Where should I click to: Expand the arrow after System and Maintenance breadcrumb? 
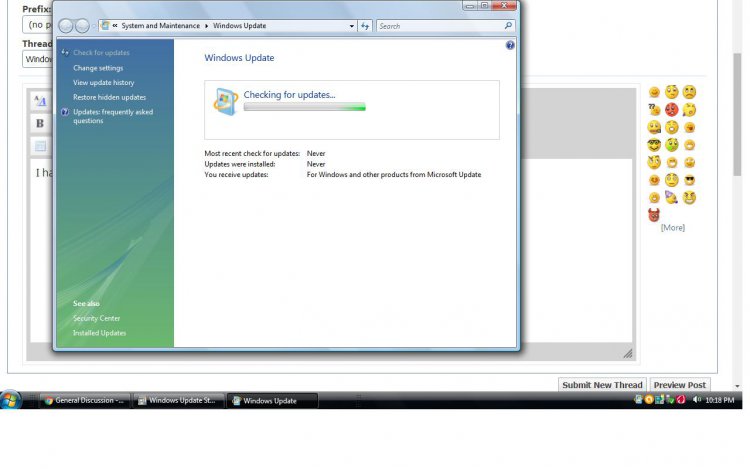pos(207,26)
